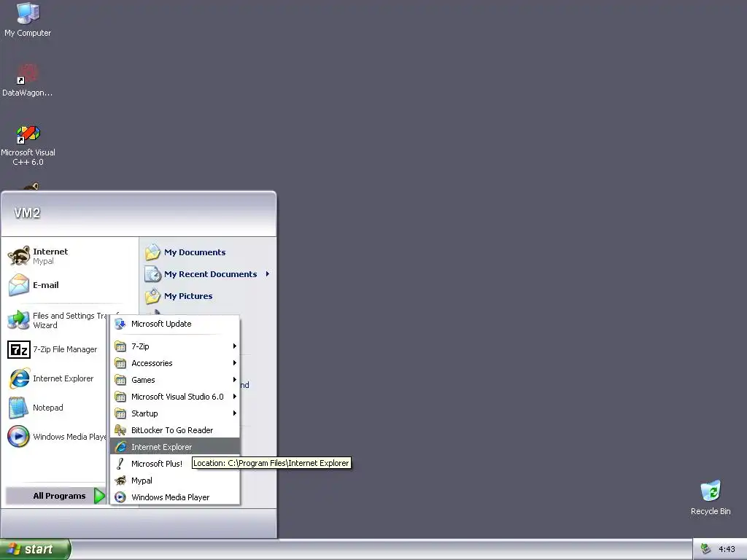Image resolution: width=747 pixels, height=560 pixels.
Task: Expand the Startup submenu arrow
Action: click(x=234, y=413)
